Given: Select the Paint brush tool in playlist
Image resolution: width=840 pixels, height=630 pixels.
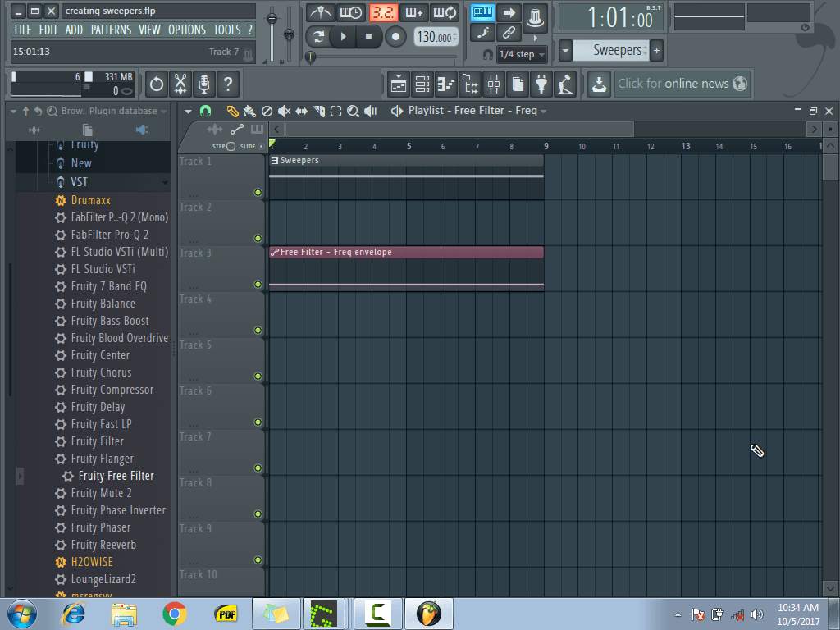Looking at the screenshot, I should click(x=249, y=111).
